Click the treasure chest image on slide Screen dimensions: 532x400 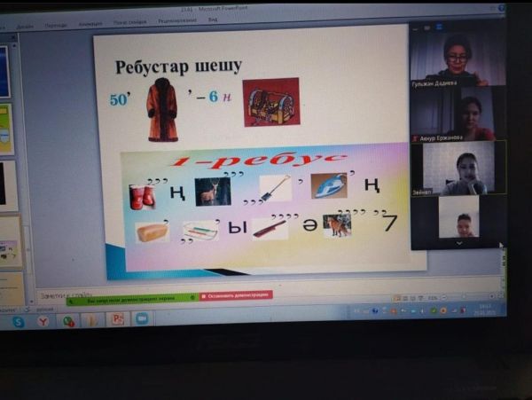270,102
